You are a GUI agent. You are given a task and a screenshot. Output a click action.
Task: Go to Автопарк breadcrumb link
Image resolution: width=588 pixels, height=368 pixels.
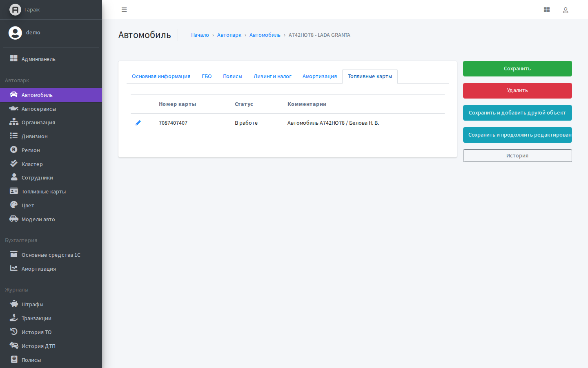(x=229, y=35)
